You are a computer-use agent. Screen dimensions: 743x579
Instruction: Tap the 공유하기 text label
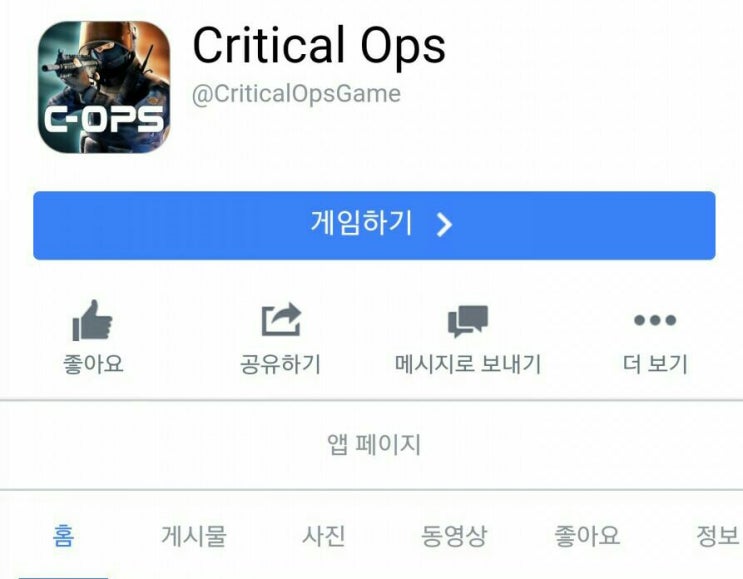point(281,364)
